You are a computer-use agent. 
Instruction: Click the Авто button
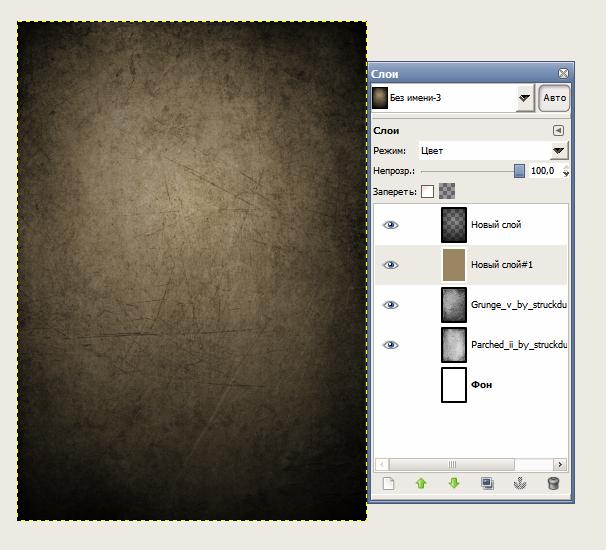click(554, 98)
